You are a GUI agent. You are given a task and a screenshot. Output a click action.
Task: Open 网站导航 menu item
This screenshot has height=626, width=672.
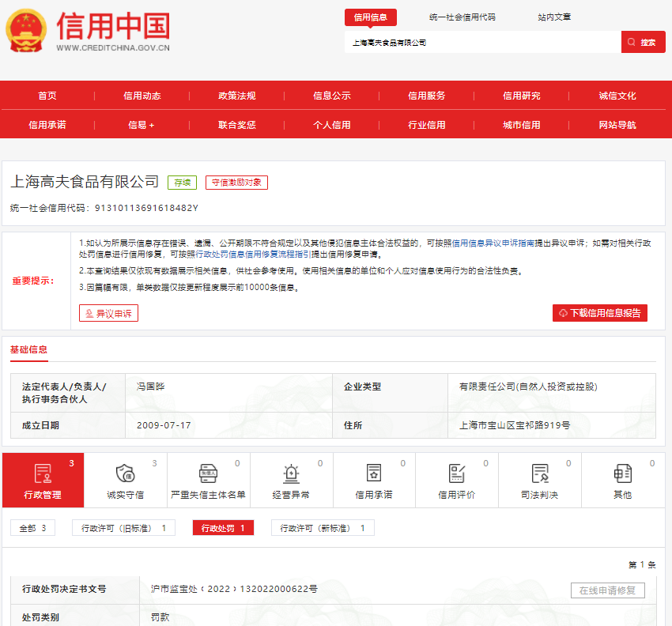[x=617, y=125]
